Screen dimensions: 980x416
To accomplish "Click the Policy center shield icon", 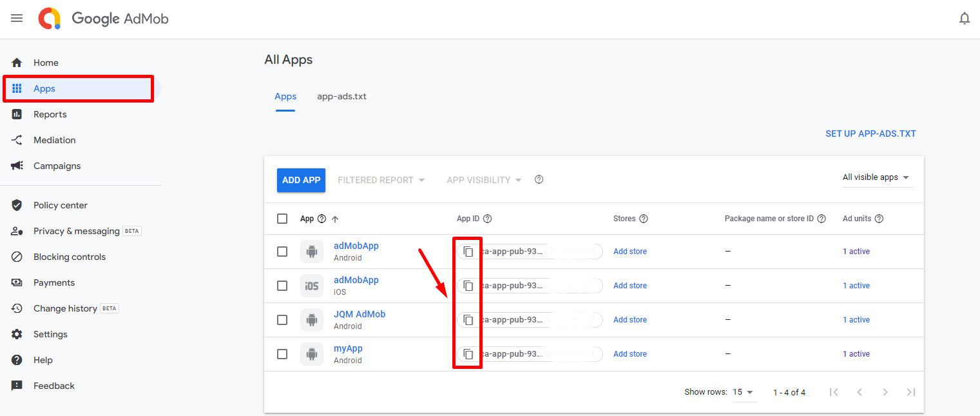I will pos(17,205).
